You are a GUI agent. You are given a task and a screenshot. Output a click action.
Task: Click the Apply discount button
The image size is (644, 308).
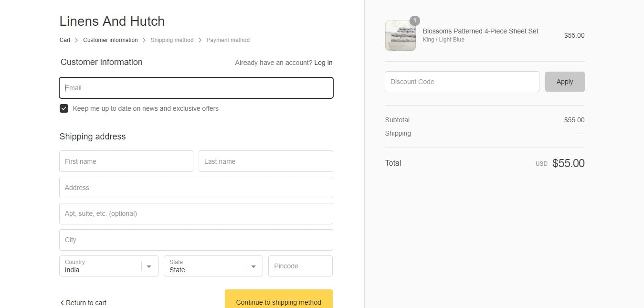pos(565,82)
